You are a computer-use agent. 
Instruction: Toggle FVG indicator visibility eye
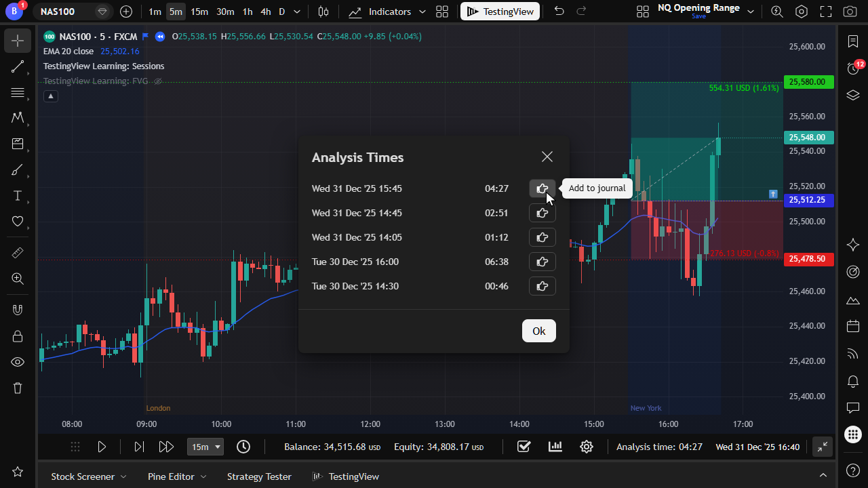158,81
